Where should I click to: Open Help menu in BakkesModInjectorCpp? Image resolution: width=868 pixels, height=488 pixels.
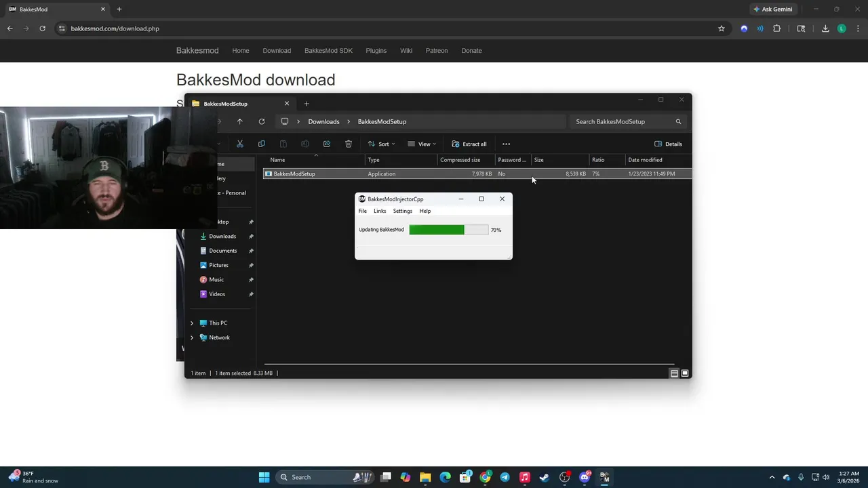425,211
